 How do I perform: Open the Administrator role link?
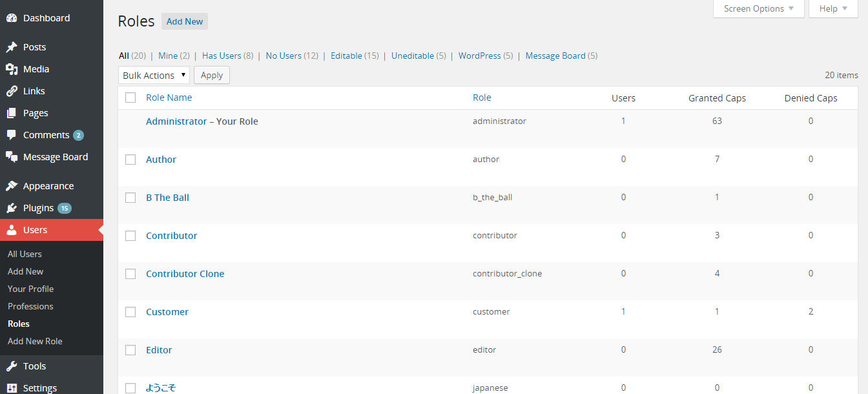pyautogui.click(x=176, y=121)
